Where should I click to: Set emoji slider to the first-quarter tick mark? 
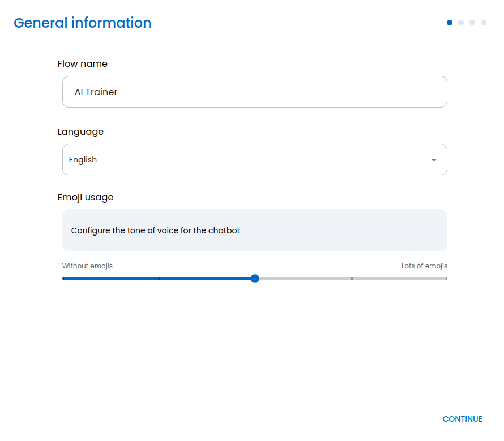click(159, 279)
